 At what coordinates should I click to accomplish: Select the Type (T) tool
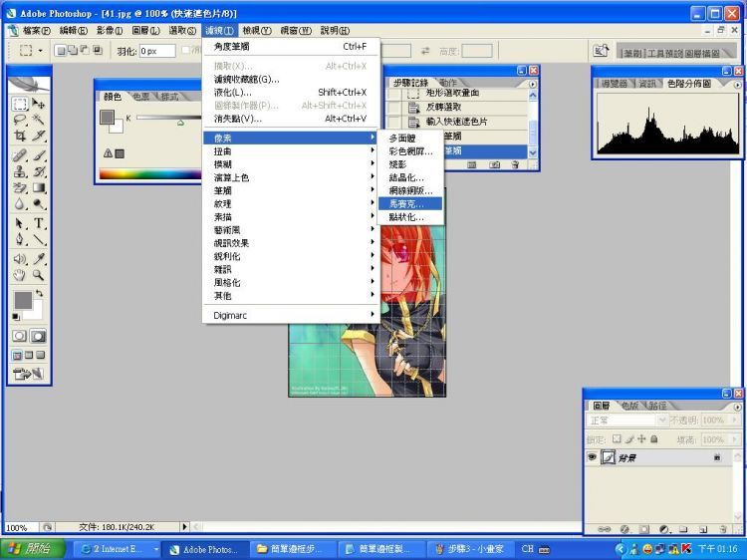pyautogui.click(x=39, y=223)
